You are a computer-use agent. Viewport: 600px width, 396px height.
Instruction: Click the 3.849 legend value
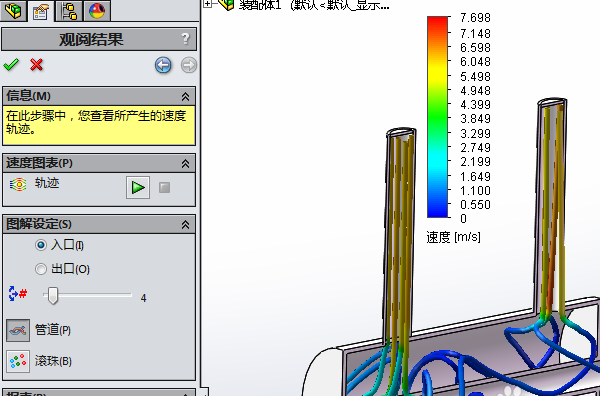[475, 119]
